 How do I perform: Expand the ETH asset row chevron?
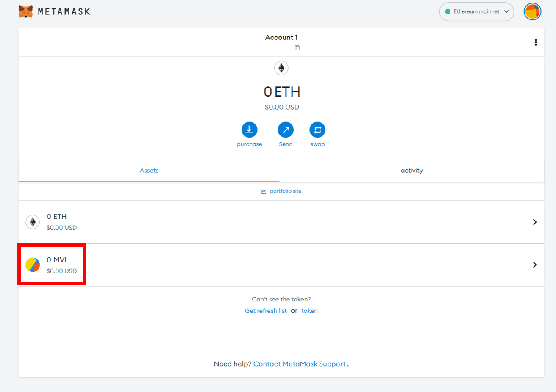click(535, 222)
